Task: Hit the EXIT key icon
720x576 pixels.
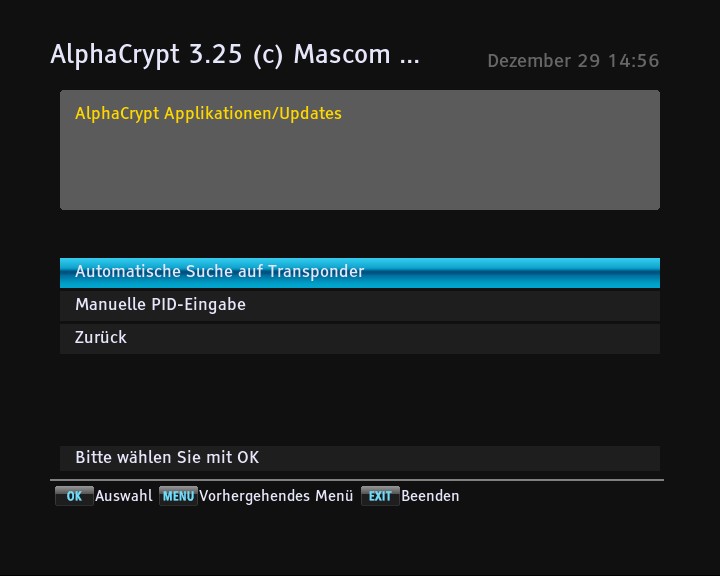Action: click(x=380, y=496)
